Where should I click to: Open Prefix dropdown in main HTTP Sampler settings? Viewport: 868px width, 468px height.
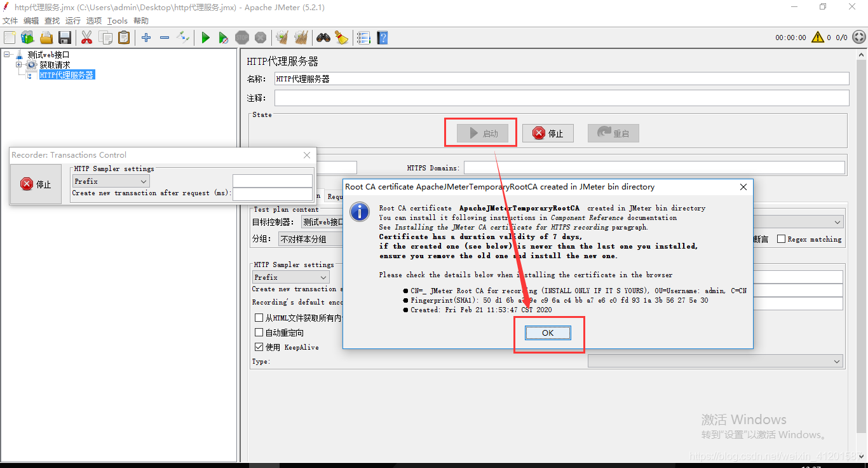click(x=290, y=277)
